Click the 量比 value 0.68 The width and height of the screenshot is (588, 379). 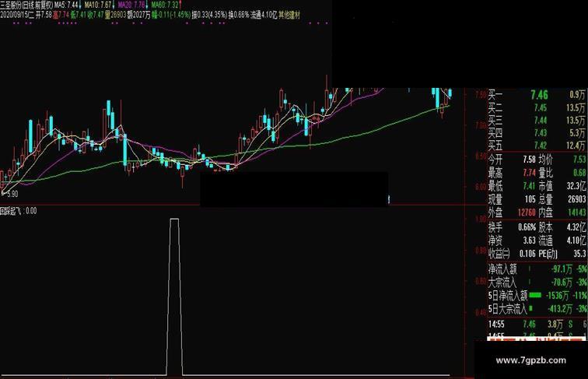click(579, 173)
